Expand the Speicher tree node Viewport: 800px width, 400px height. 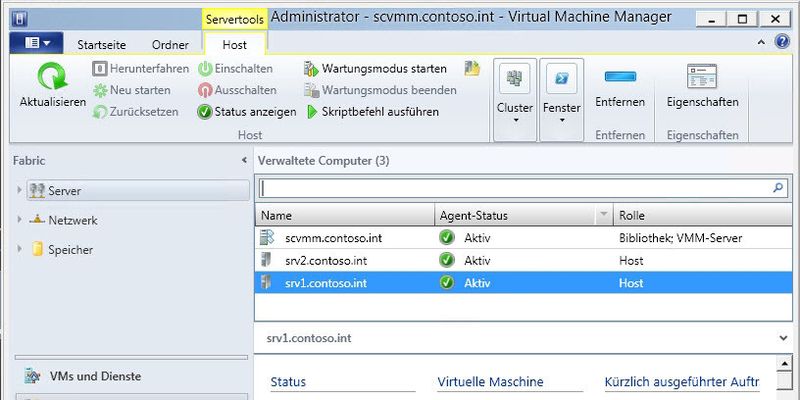pyautogui.click(x=21, y=249)
